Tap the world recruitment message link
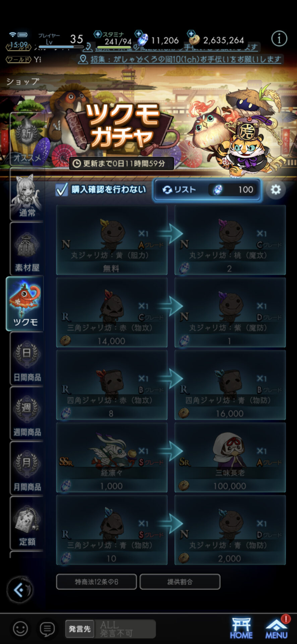The width and height of the screenshot is (297, 644). tap(186, 59)
